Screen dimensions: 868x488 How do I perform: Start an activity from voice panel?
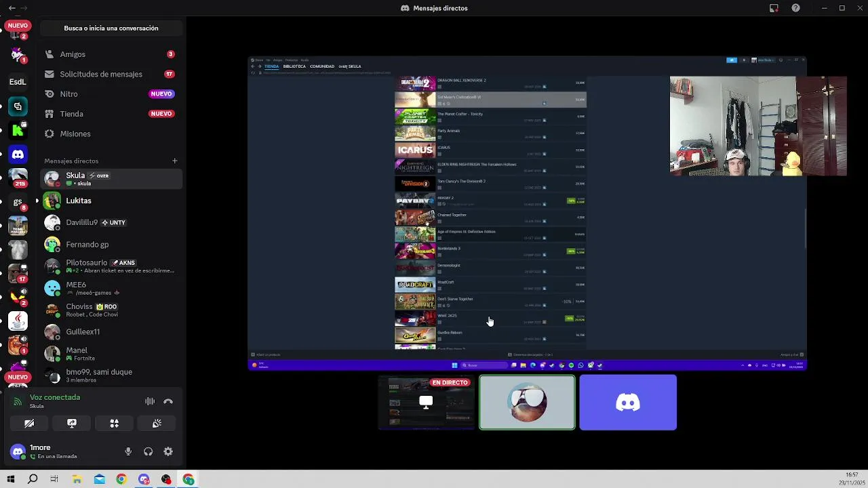115,423
